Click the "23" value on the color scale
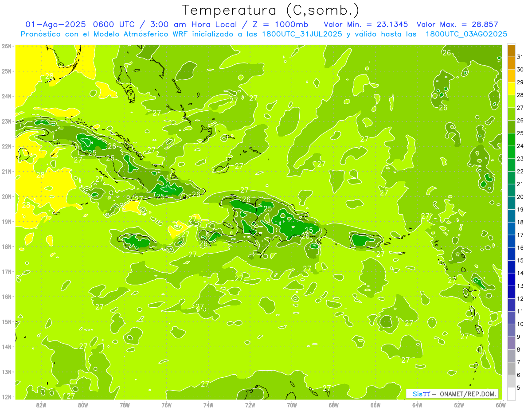The image size is (532, 411). [520, 159]
